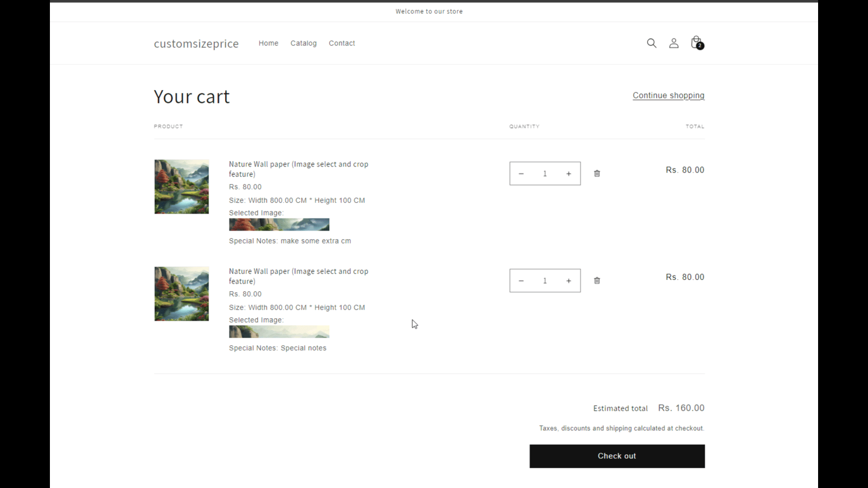Click the first product's large thumbnail image
The width and height of the screenshot is (868, 488).
point(181,186)
